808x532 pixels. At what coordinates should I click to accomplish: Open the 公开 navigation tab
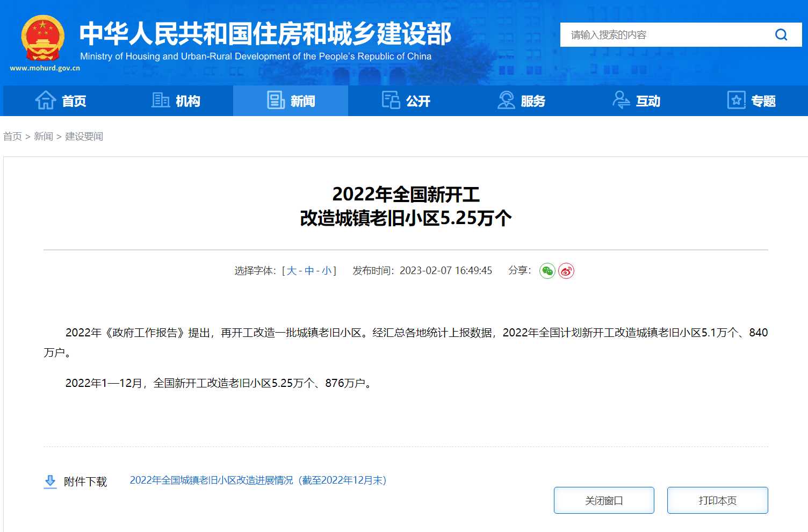click(x=406, y=101)
